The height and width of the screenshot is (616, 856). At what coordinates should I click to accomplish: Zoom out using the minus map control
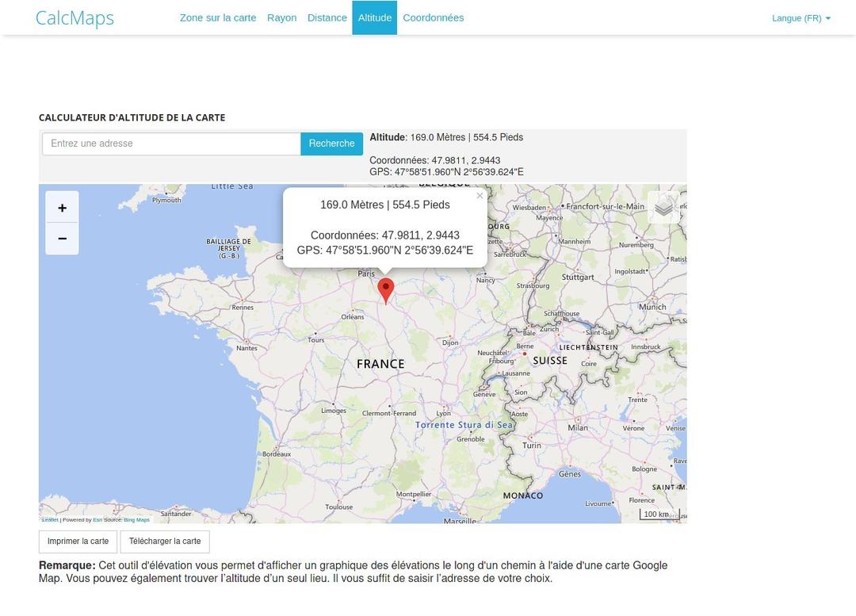coord(62,238)
